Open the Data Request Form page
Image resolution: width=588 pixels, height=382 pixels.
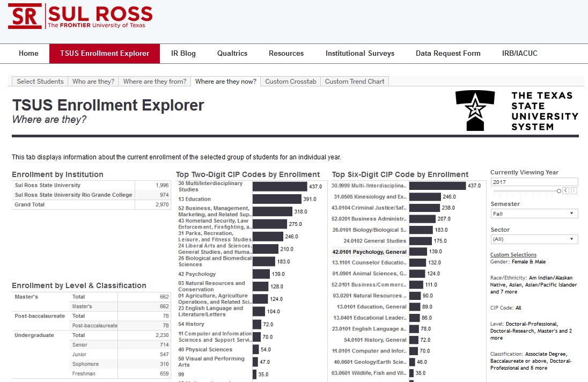pyautogui.click(x=448, y=54)
